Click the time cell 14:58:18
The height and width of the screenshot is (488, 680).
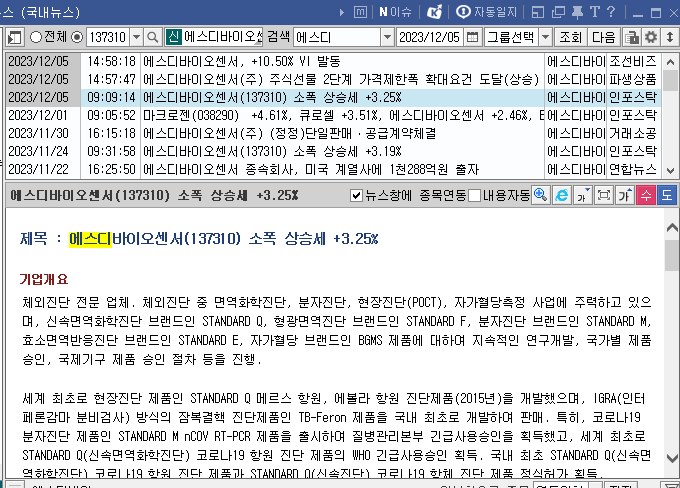click(x=111, y=62)
